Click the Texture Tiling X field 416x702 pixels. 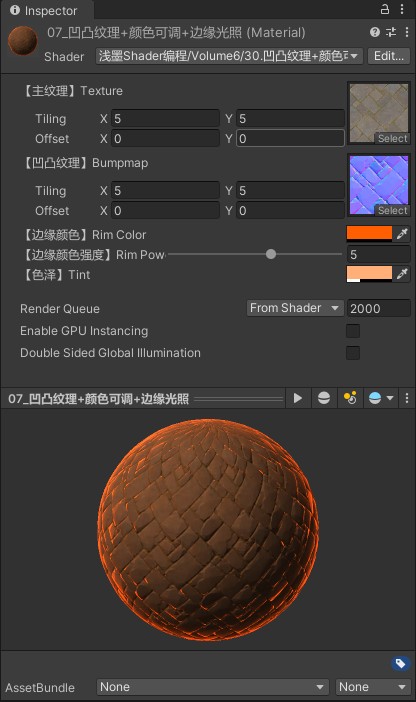[165, 119]
